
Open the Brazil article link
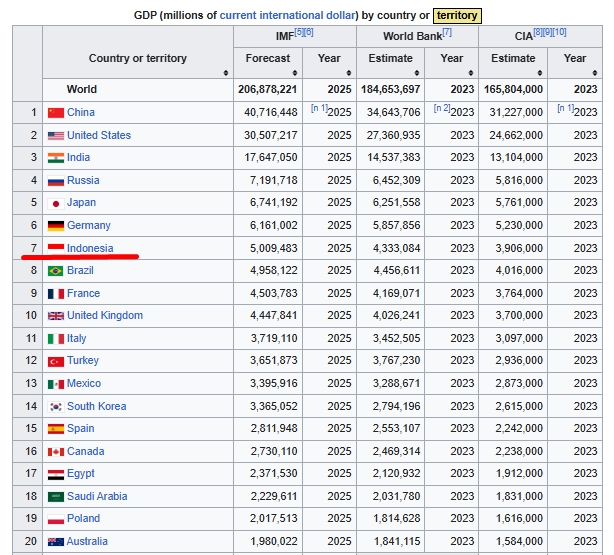[x=80, y=270]
